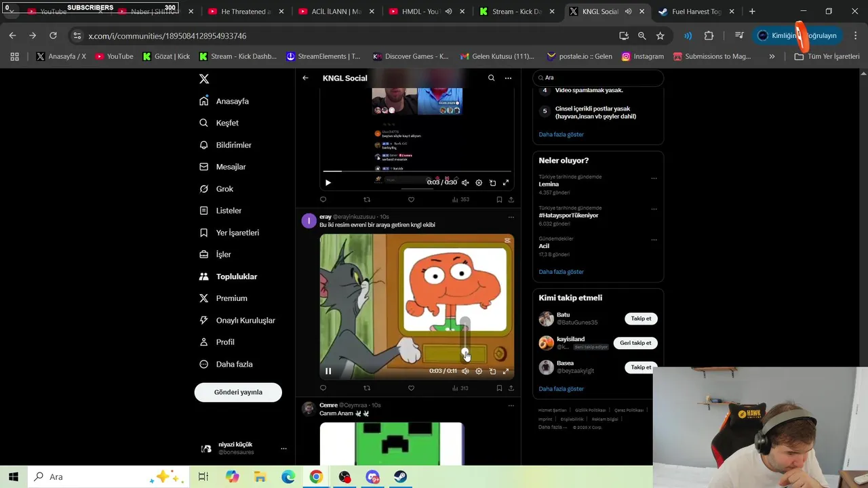The image size is (868, 488).
Task: Reload the page
Action: pos(53,35)
